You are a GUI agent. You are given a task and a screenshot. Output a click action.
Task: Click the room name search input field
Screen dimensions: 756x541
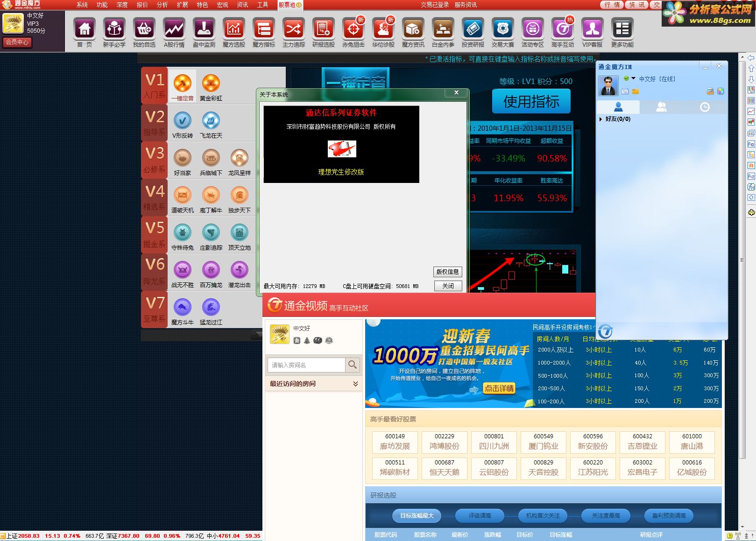click(x=306, y=365)
